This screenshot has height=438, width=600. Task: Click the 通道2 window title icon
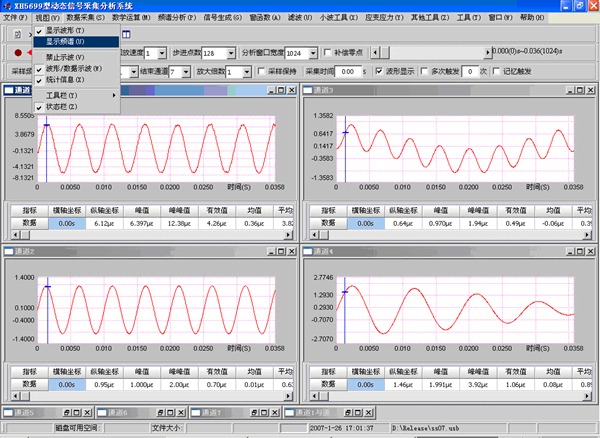pyautogui.click(x=9, y=250)
